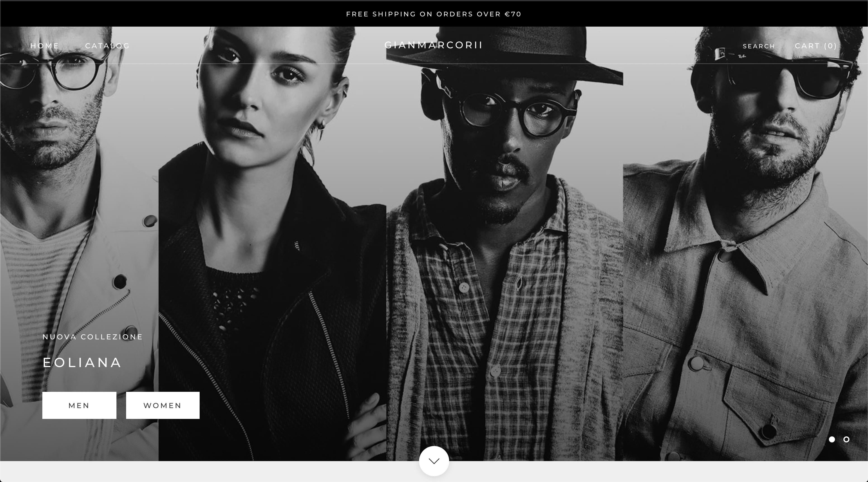
Task: Open the HOME navigation link
Action: (45, 46)
